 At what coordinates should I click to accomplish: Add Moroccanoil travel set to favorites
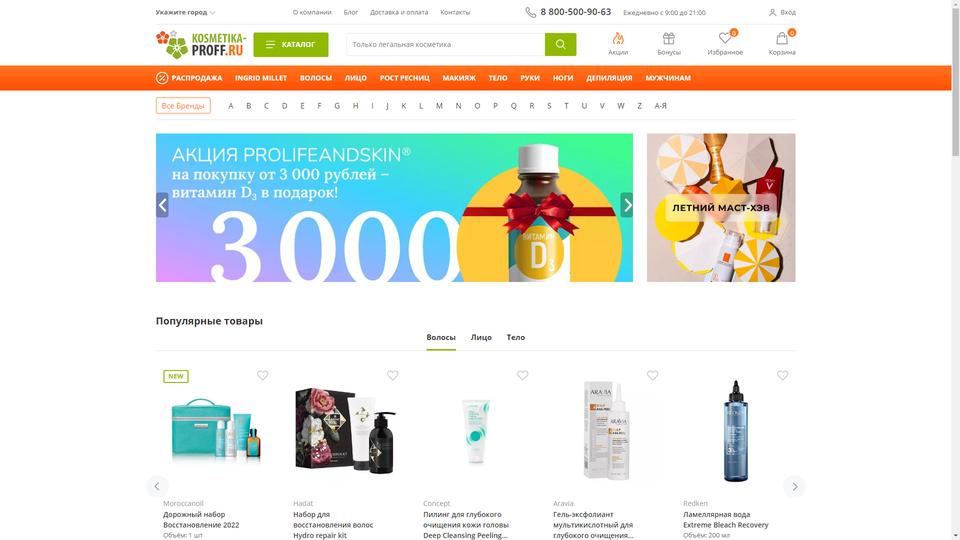pos(263,375)
